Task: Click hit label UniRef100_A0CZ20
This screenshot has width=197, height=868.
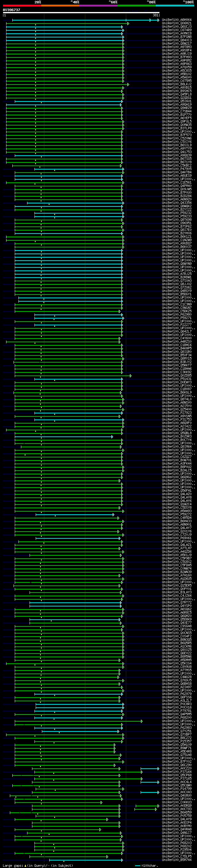Action: (177, 768)
